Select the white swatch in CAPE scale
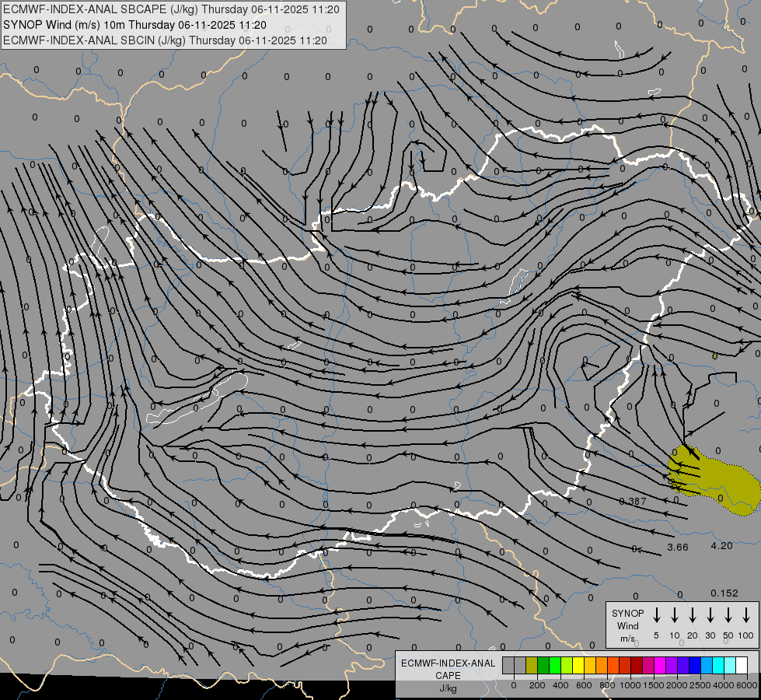761x700 pixels. tap(742, 665)
